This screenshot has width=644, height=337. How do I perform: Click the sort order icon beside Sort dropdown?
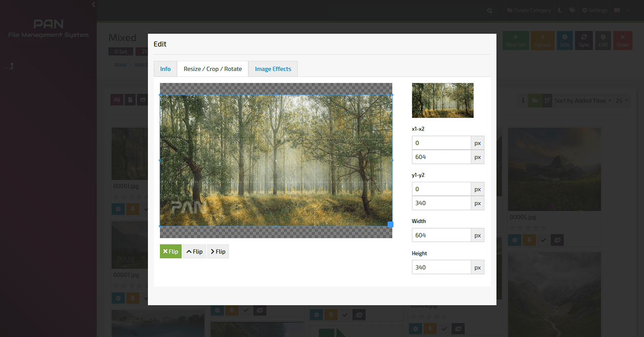tap(547, 101)
